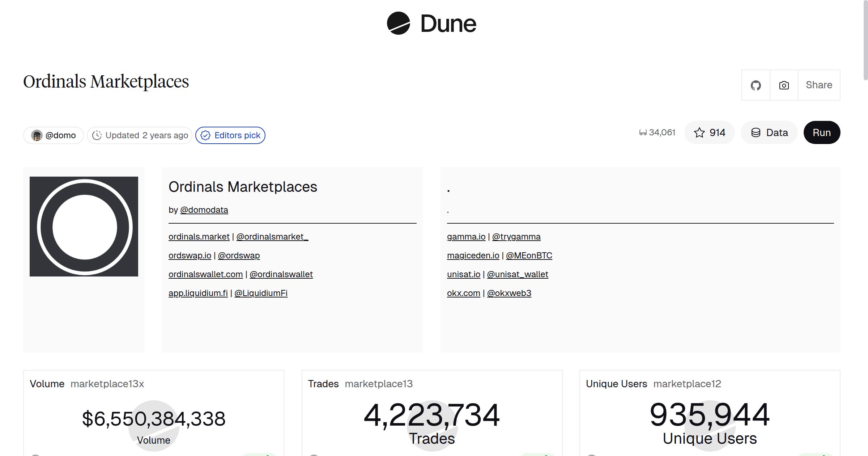Open the magiceden.io link
The image size is (868, 456).
[x=473, y=255]
